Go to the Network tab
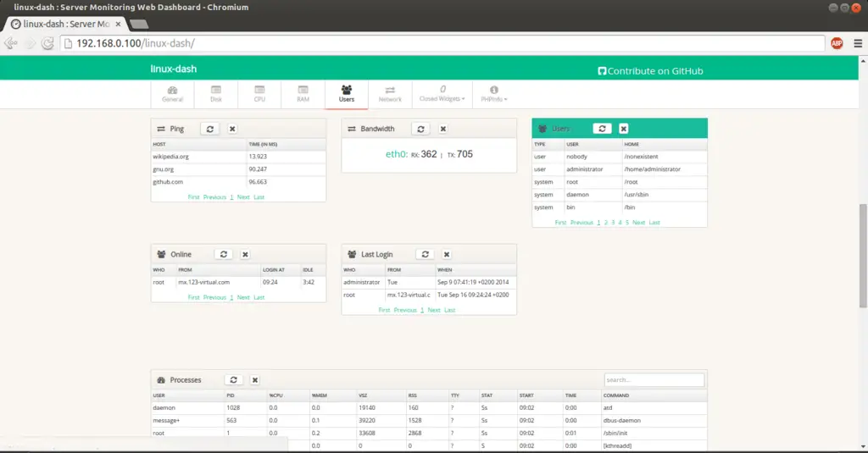Viewport: 868px width, 453px height. 390,94
